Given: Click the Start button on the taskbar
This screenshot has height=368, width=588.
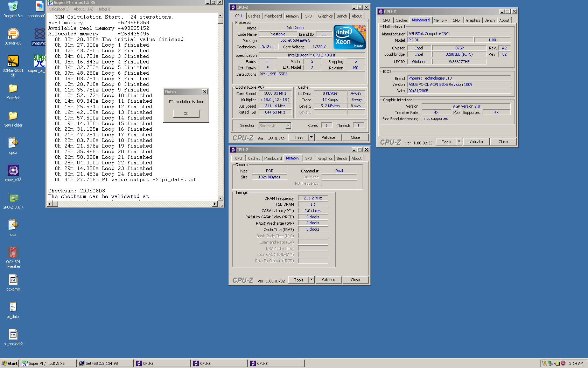Looking at the screenshot, I should 10,363.
